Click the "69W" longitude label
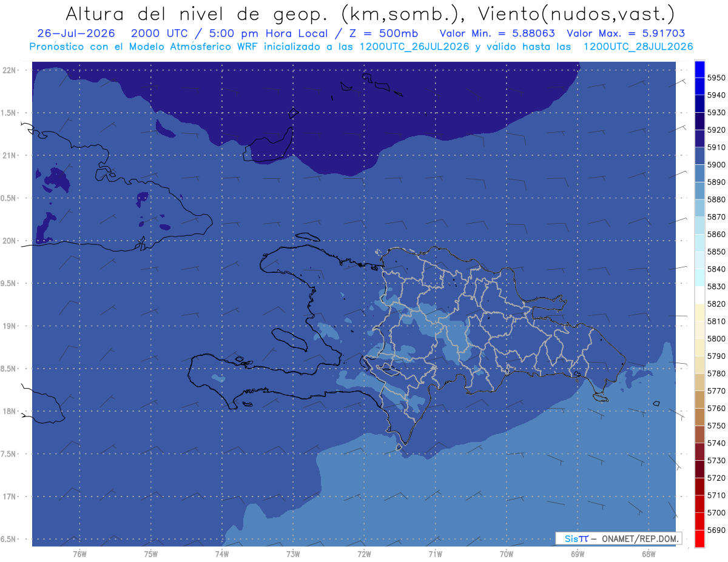Image resolution: width=728 pixels, height=562 pixels. tap(578, 554)
